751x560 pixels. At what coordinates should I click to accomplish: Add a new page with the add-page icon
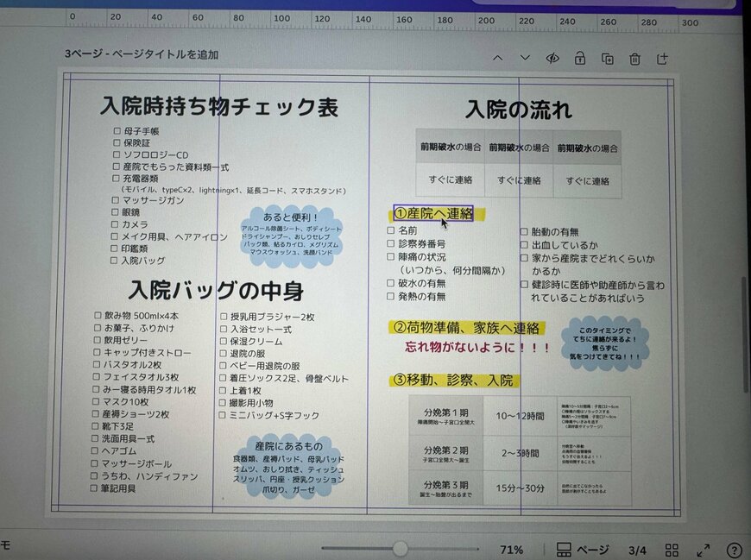click(x=662, y=59)
